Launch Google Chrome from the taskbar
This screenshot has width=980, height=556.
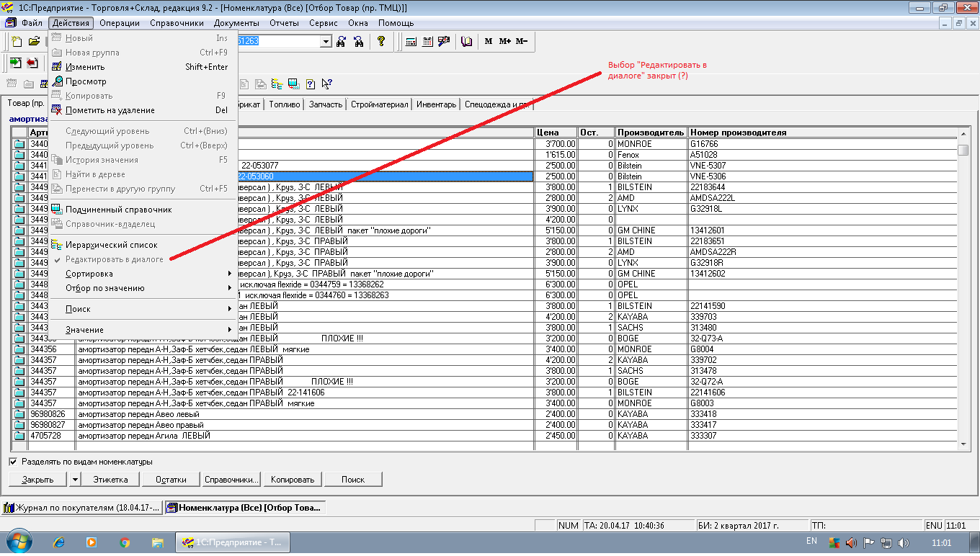[x=125, y=542]
